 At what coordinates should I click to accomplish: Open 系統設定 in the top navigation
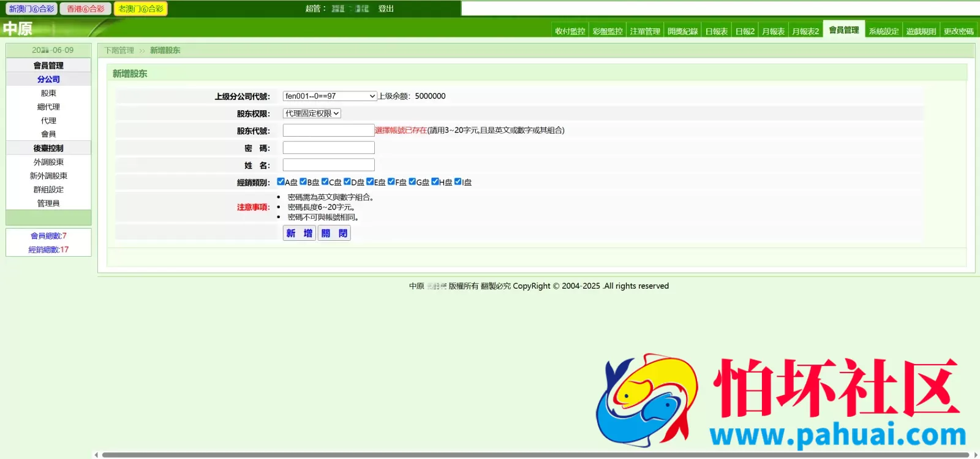click(883, 31)
